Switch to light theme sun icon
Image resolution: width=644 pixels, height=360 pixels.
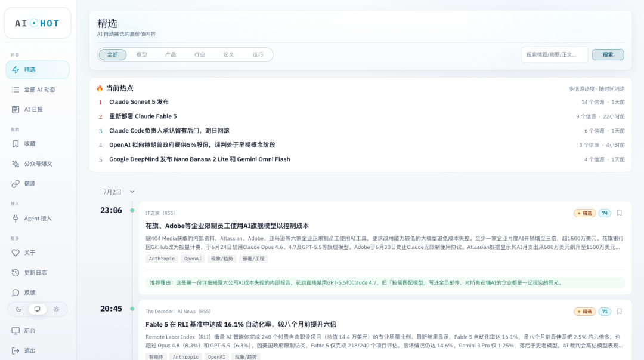pyautogui.click(x=56, y=309)
